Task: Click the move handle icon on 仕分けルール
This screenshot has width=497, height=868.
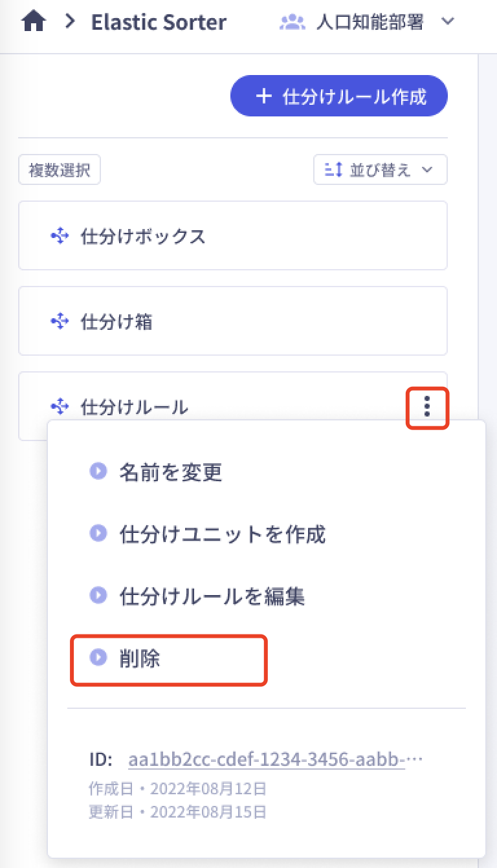Action: point(60,406)
